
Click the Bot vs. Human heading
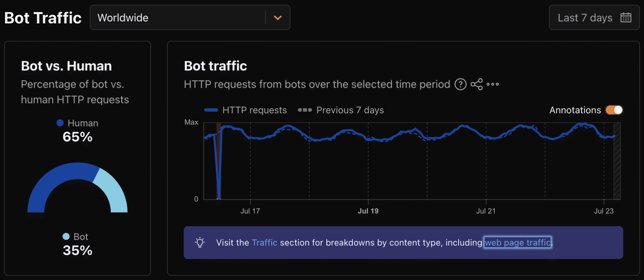pyautogui.click(x=66, y=66)
